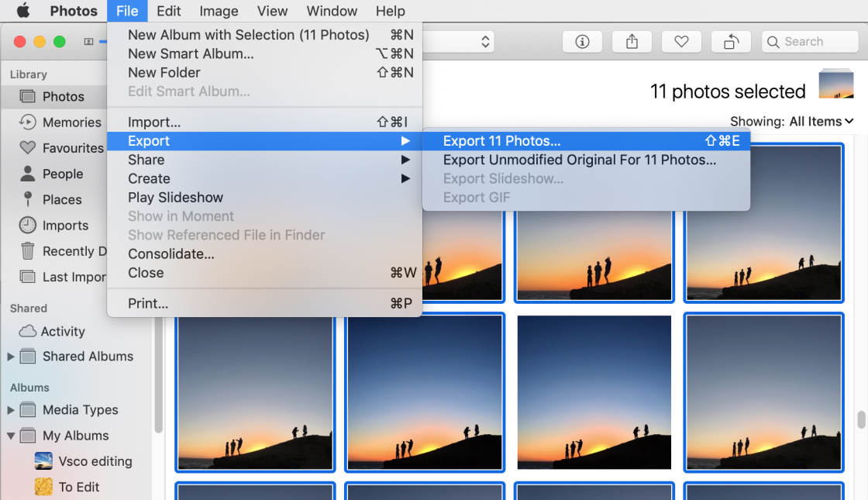Expand the Shared Albums disclosure triangle
This screenshot has width=868, height=500.
click(x=11, y=357)
